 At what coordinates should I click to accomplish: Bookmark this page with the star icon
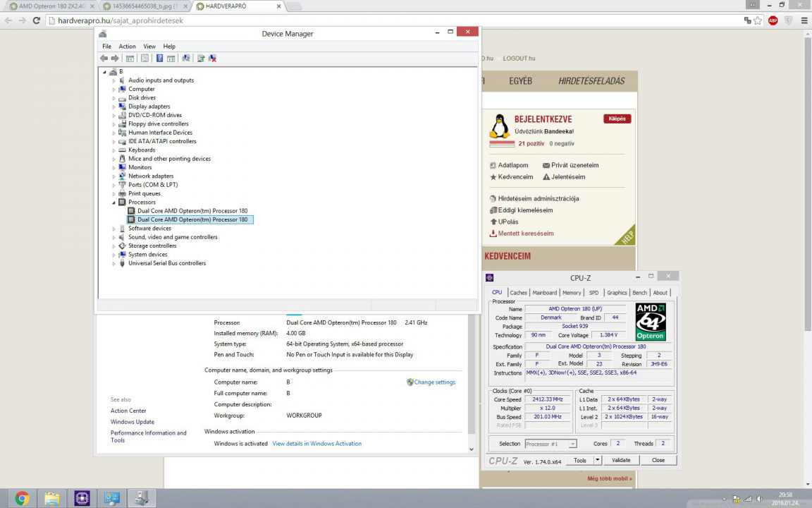coord(758,20)
